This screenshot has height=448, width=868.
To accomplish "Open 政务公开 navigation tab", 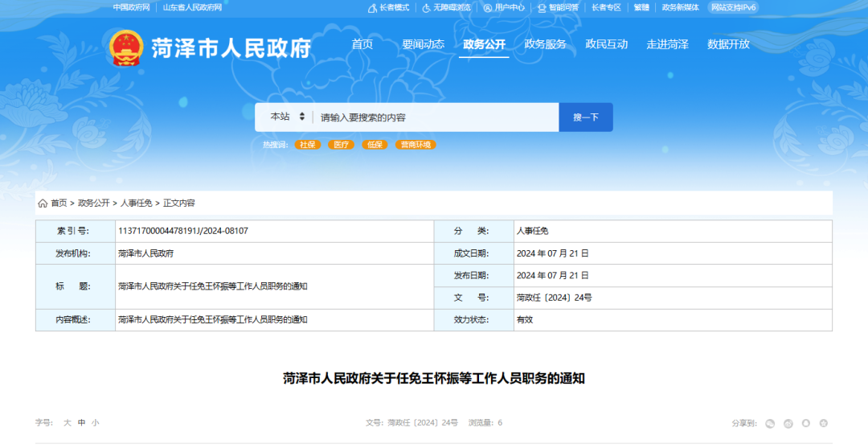I will (485, 44).
